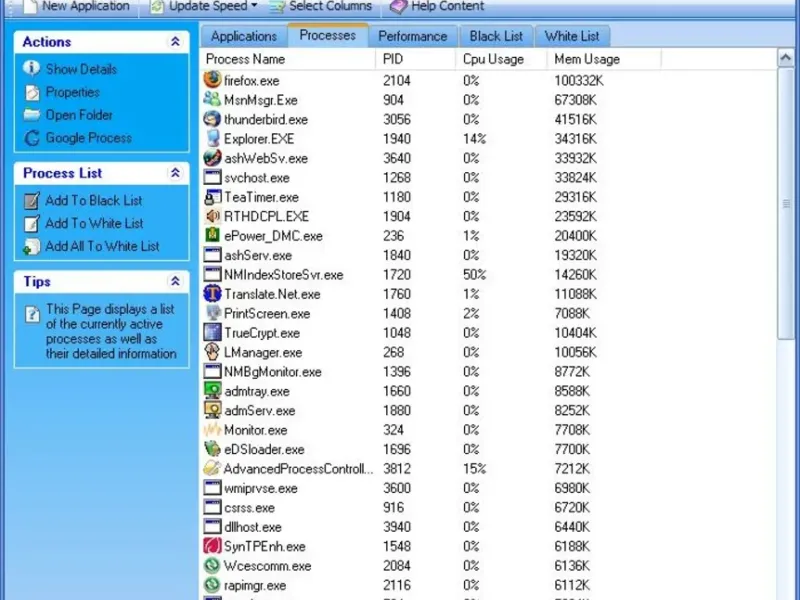
Task: Select the NMIndexStoreSvr.exe process name
Action: [283, 274]
